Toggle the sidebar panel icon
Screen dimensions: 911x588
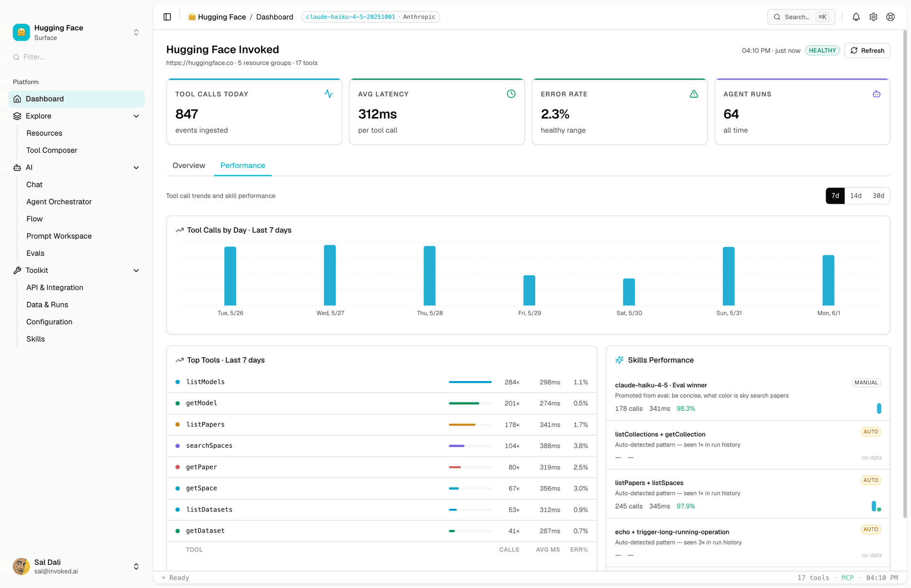point(167,17)
